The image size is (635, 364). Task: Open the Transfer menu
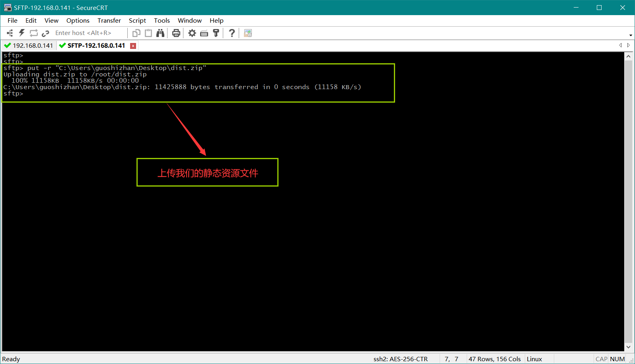point(109,20)
